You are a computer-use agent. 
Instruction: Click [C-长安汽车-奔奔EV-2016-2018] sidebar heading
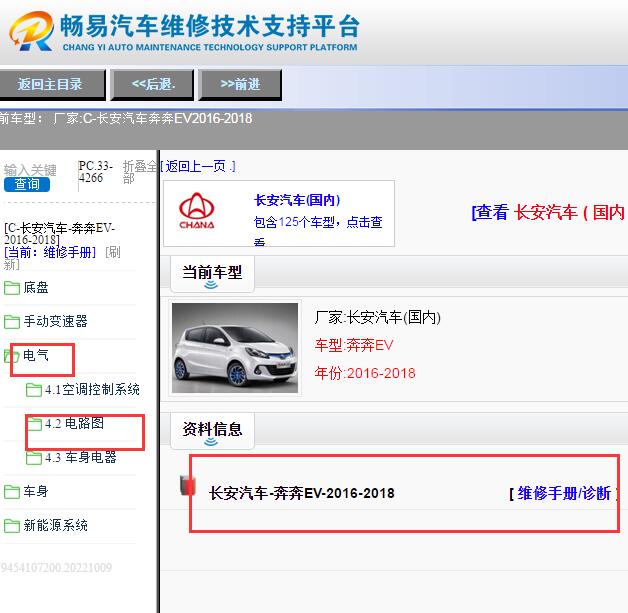(59, 234)
